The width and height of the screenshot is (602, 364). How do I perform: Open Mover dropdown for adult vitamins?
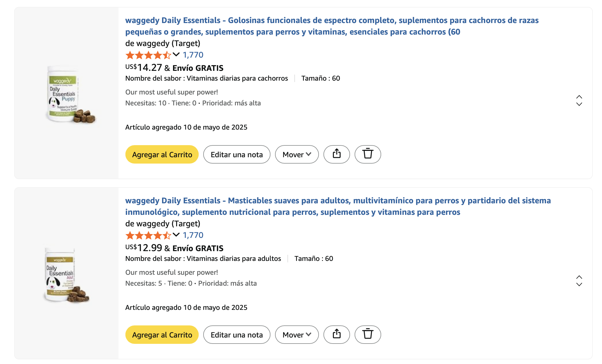pos(297,335)
